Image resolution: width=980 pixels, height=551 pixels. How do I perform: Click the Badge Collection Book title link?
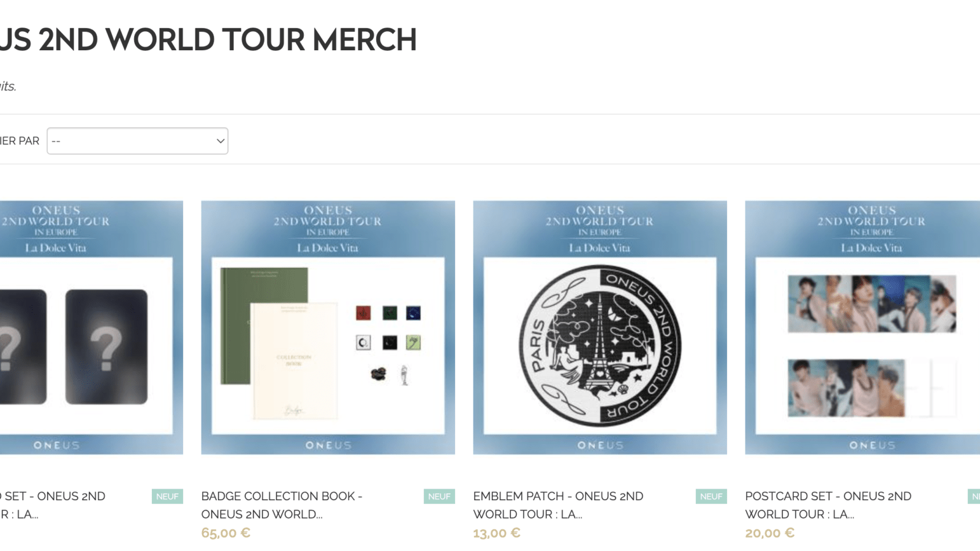pyautogui.click(x=282, y=505)
